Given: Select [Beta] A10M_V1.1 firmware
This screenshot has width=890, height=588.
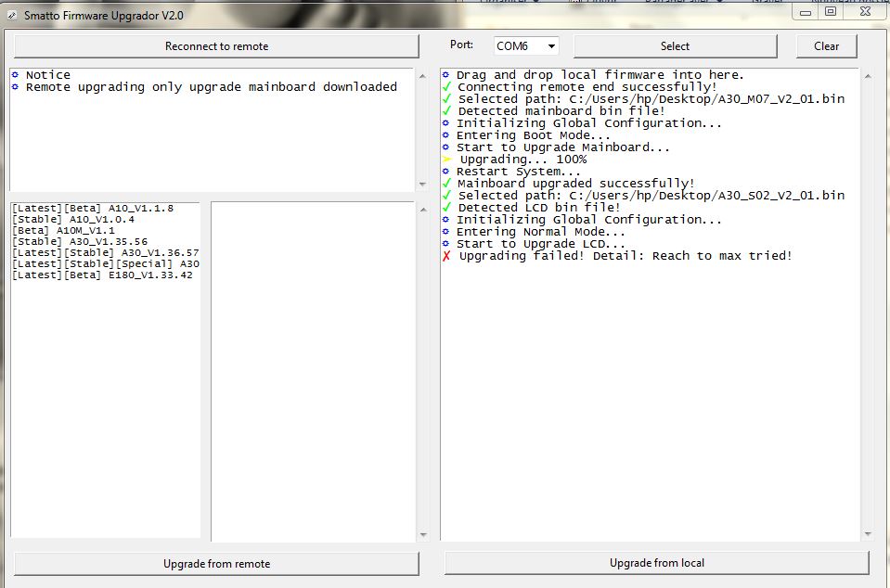Looking at the screenshot, I should (x=63, y=231).
